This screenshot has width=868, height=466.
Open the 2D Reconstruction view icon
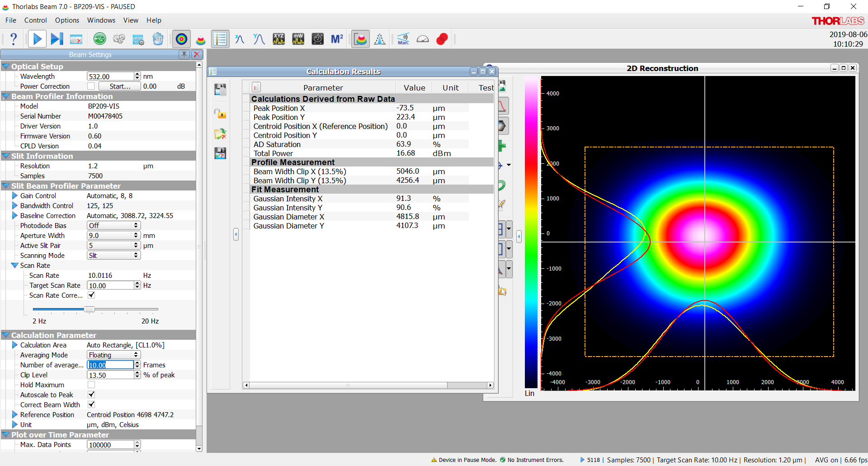(x=181, y=39)
